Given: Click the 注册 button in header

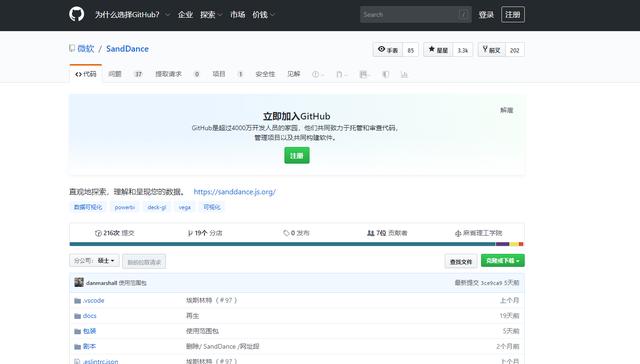Looking at the screenshot, I should click(x=513, y=15).
